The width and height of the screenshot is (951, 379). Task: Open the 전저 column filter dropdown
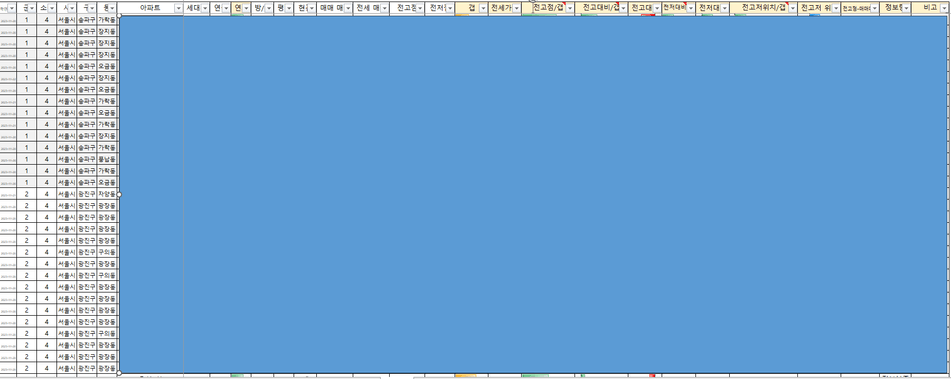tap(449, 8)
